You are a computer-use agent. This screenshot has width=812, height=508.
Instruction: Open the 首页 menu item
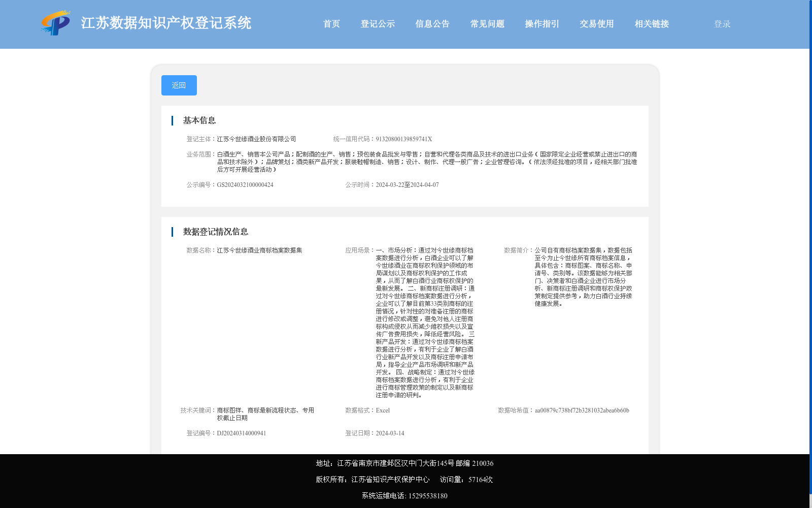(331, 24)
